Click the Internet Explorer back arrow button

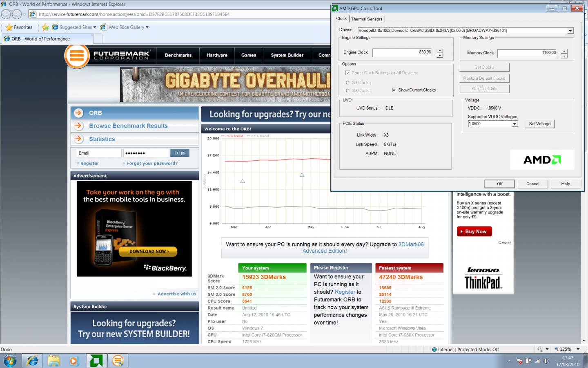[6, 14]
